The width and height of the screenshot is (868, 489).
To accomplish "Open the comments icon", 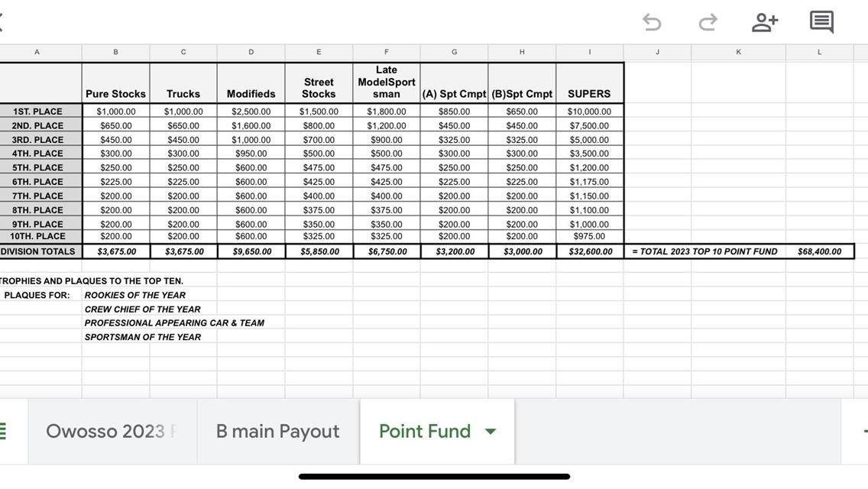I will coord(821,22).
